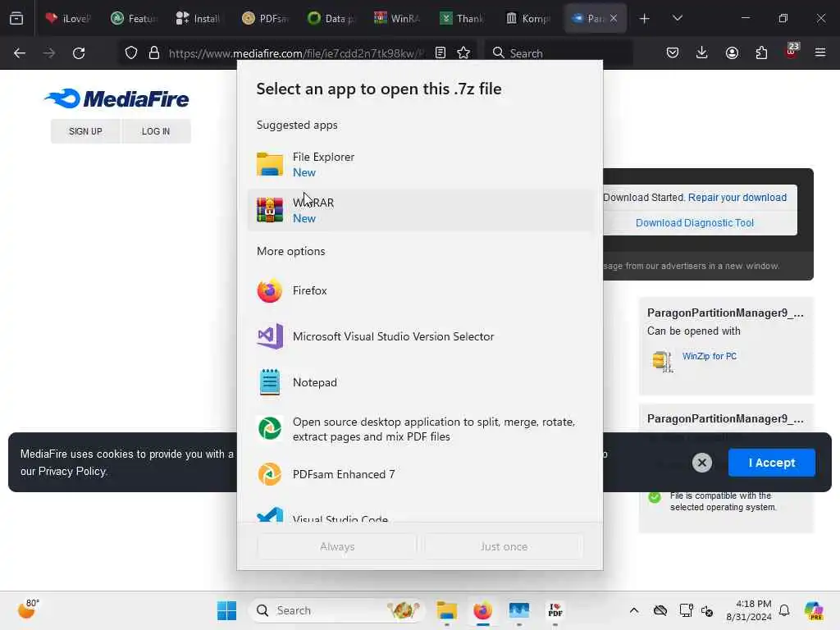The width and height of the screenshot is (840, 630).
Task: Click the MediaFire logo
Action: 116,99
